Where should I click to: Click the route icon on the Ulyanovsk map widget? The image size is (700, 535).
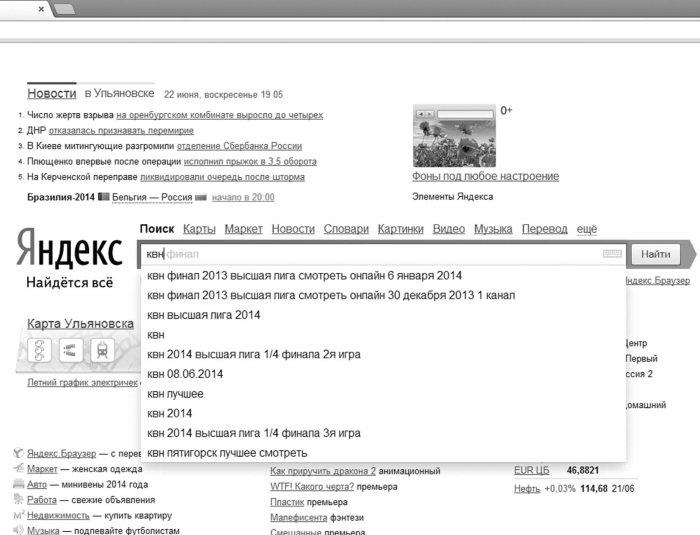71,350
